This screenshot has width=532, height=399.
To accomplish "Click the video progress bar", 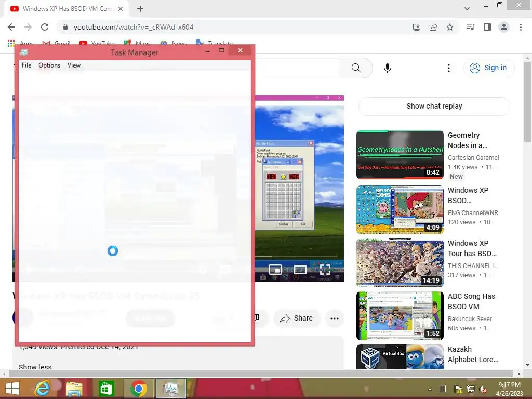I will point(297,256).
